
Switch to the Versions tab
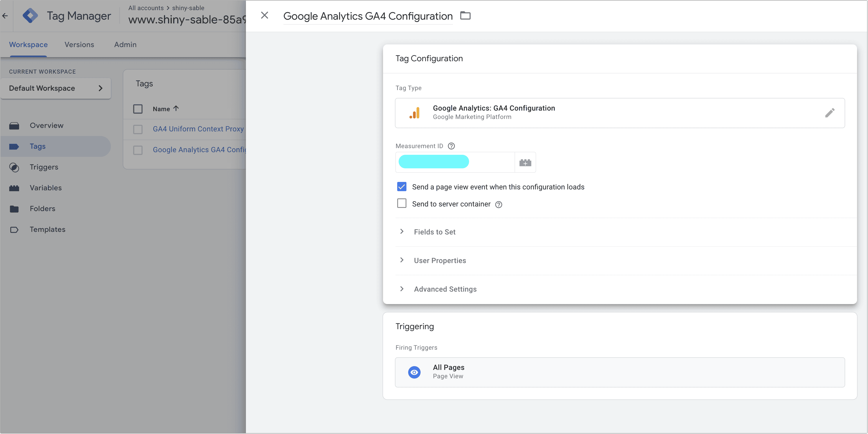click(x=79, y=44)
